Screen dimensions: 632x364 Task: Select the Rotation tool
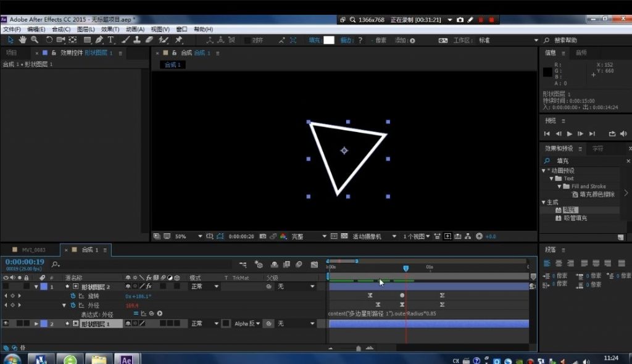[49, 40]
